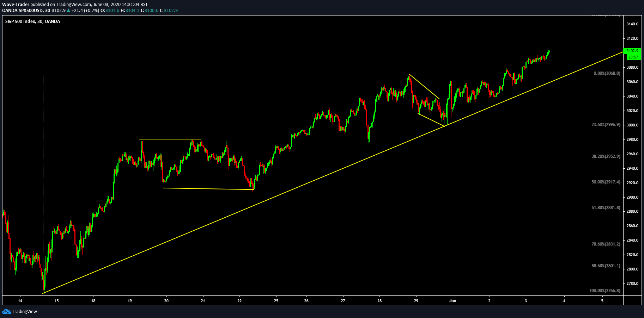Viewport: 644px width, 318px height.
Task: Select the horizontal yellow resistance line near 2980
Action: click(170, 139)
